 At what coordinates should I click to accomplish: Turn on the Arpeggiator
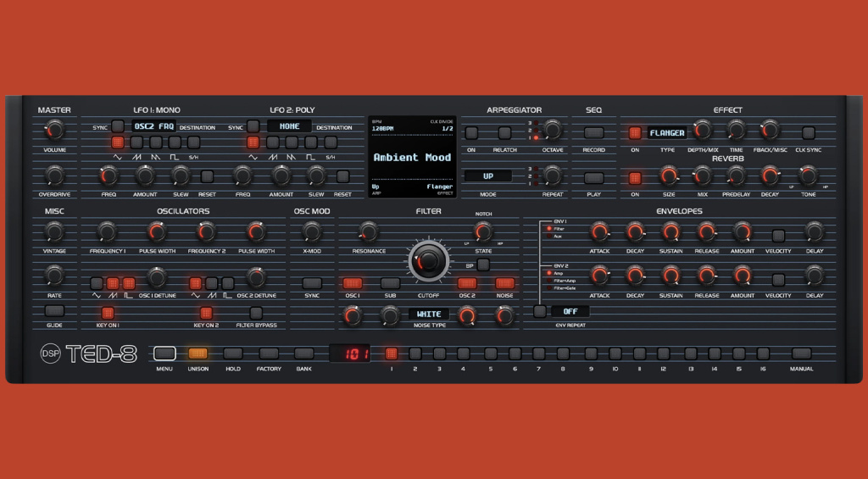471,133
